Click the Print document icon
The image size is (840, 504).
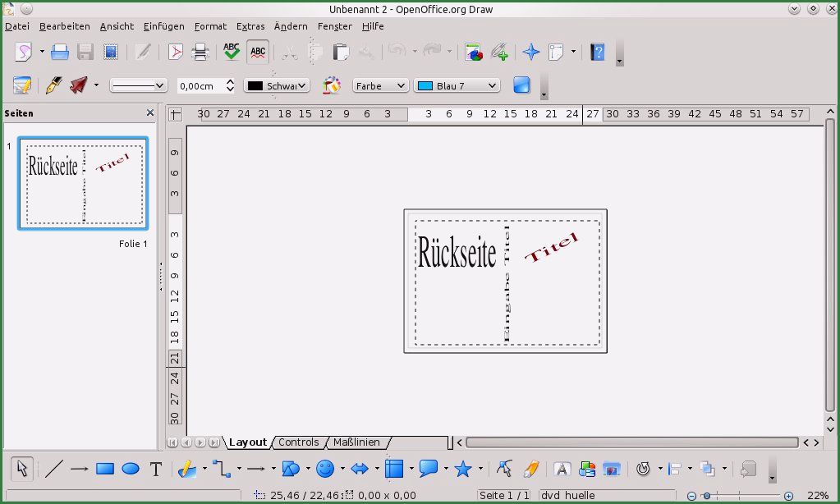tap(200, 53)
